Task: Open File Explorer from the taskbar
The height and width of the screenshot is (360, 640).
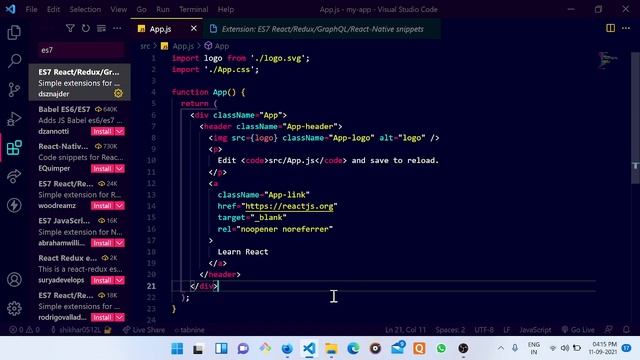Action: click(x=331, y=348)
